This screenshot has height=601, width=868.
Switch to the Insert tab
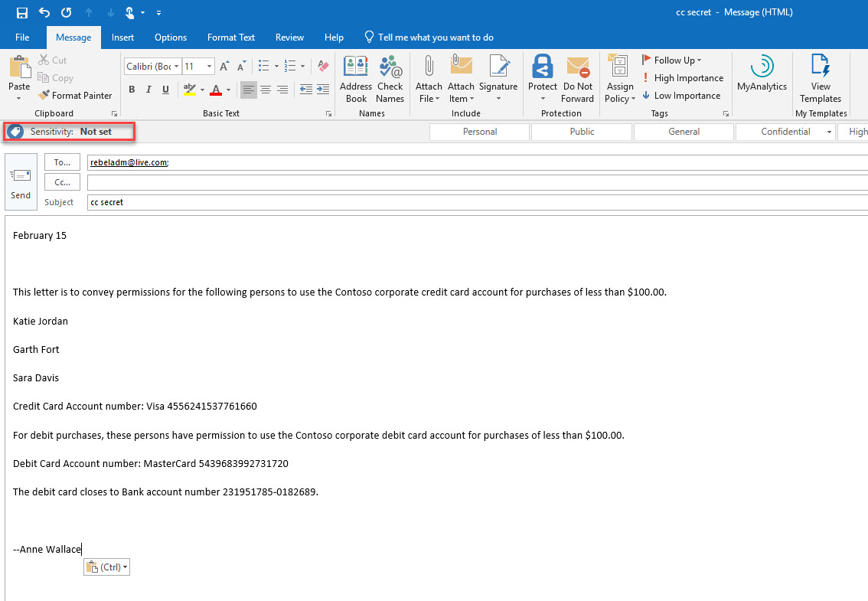click(122, 37)
